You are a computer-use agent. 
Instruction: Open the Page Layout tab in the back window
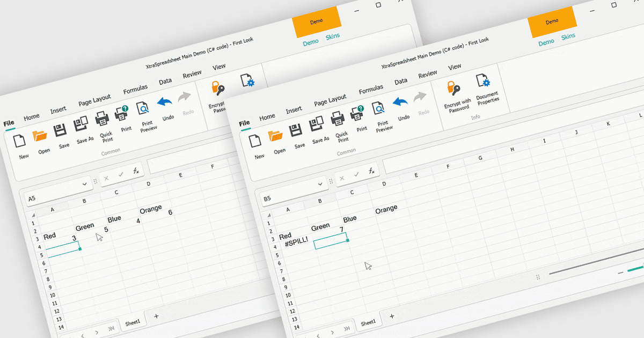pyautogui.click(x=94, y=100)
